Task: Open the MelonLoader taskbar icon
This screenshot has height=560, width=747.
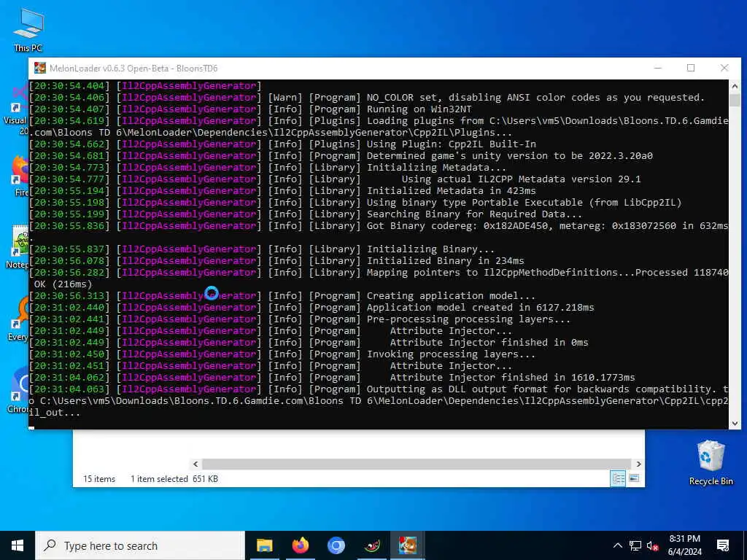Action: pos(371,545)
